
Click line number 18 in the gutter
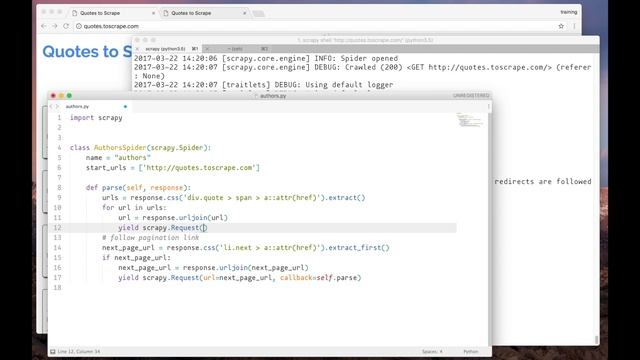coord(58,288)
